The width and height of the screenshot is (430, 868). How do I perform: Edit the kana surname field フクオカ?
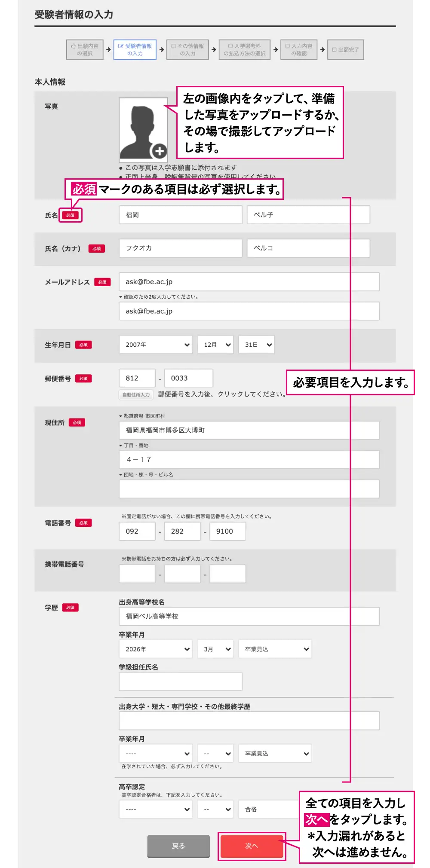pos(181,248)
